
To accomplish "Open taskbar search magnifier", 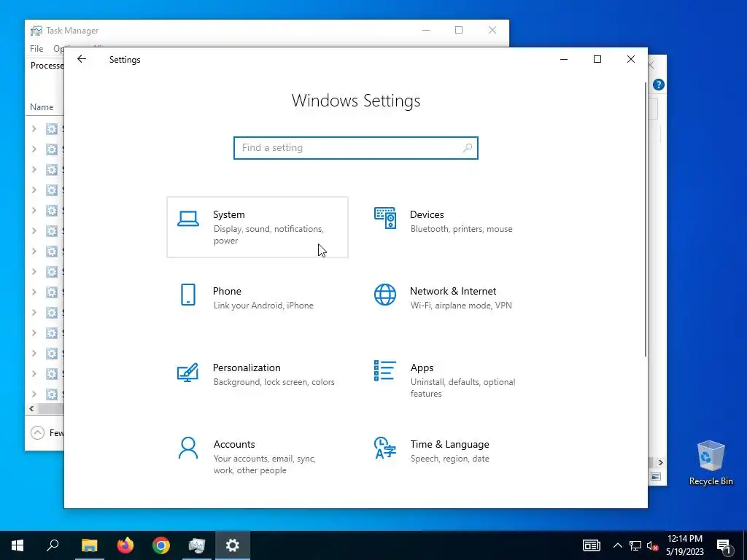I will coord(53,545).
